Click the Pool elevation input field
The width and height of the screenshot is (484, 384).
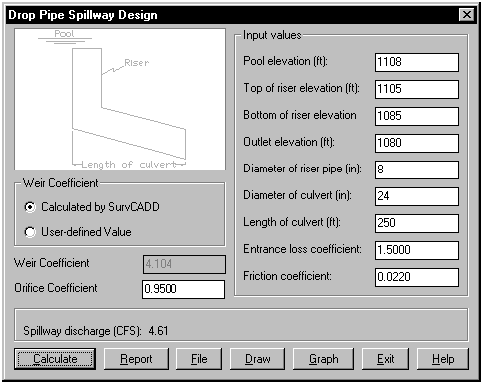click(417, 62)
